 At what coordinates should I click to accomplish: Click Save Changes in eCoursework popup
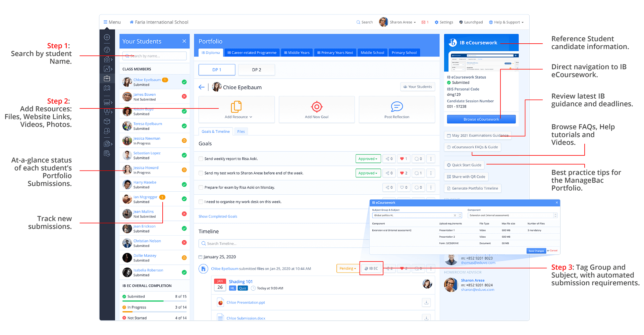[536, 251]
